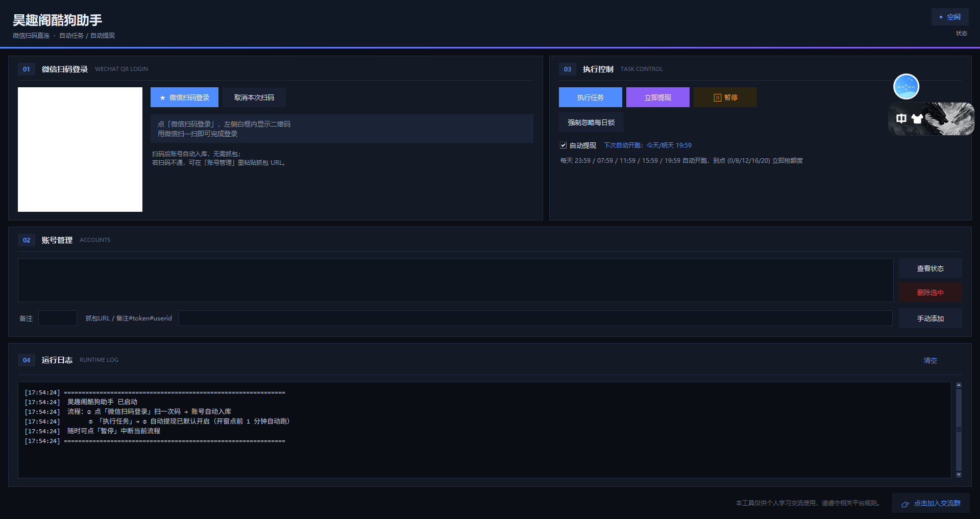The width and height of the screenshot is (980, 519).
Task: Click the 微信扫码登录 button with star icon
Action: tap(184, 97)
